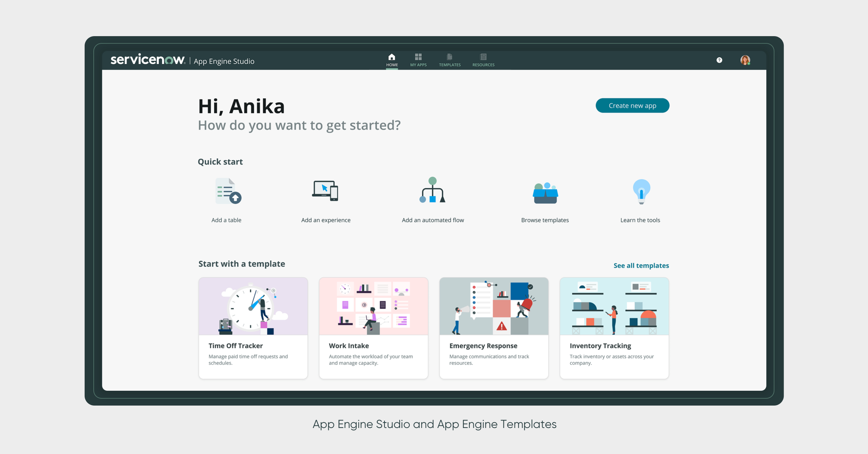The image size is (868, 454).
Task: Click the Resources icon in the header
Action: [x=483, y=56]
